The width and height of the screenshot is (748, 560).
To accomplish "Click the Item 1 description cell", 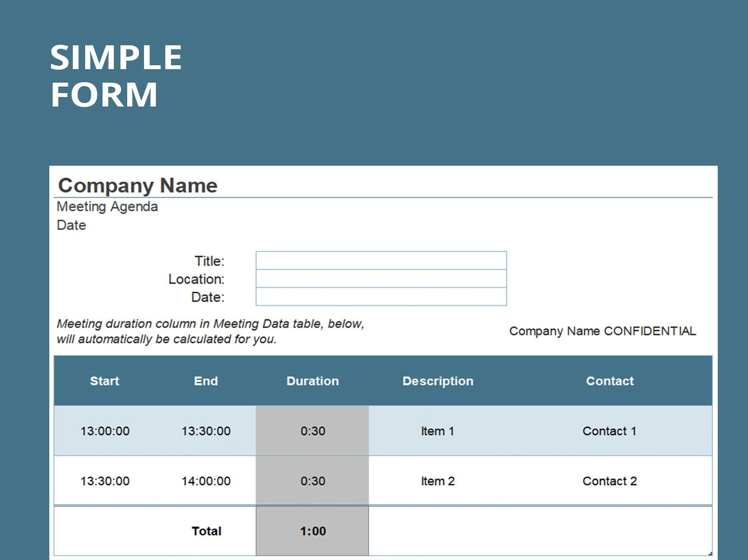I will click(438, 431).
